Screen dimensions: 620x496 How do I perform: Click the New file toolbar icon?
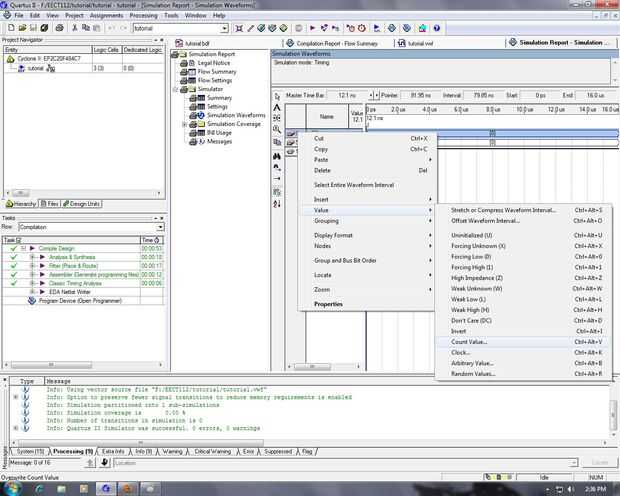[11, 28]
